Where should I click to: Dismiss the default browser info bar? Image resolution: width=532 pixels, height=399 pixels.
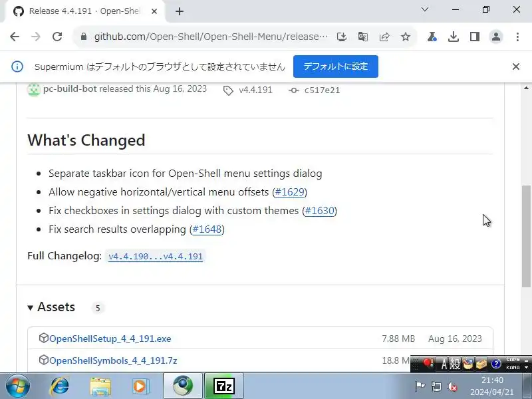tap(516, 66)
